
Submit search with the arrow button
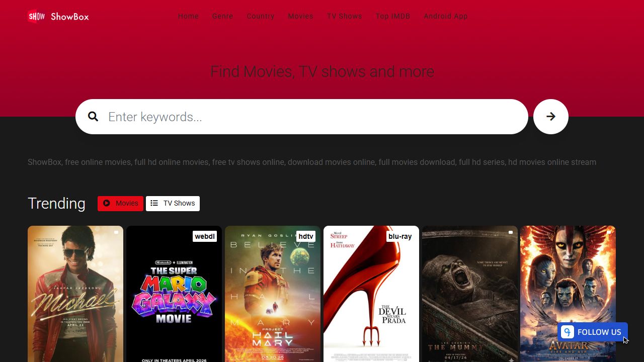click(551, 117)
